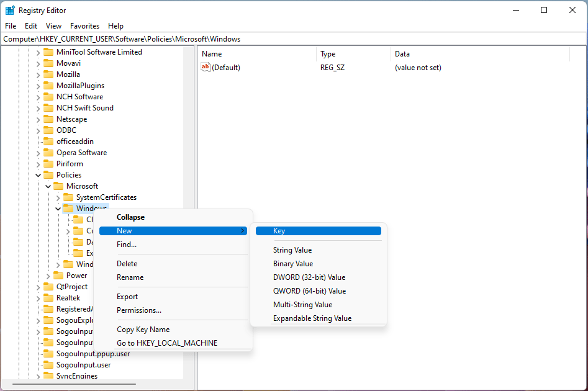Click the SystemCertificates folder icon
The image size is (588, 391).
point(68,197)
